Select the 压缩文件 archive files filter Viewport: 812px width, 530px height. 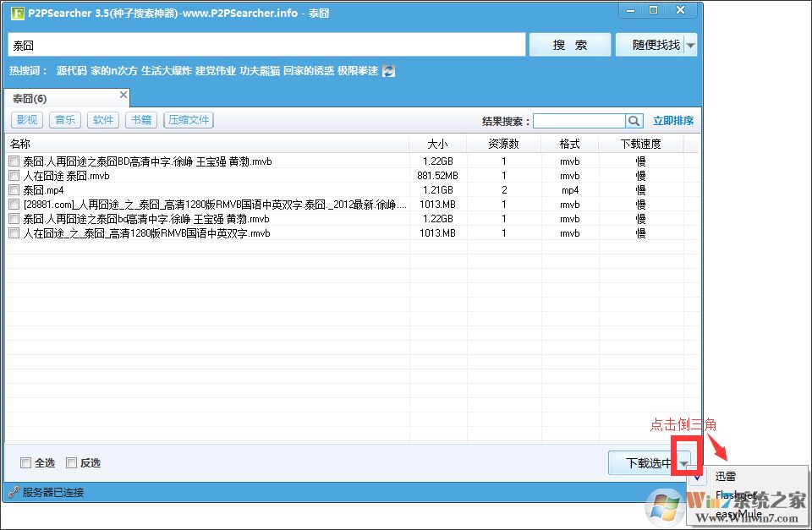coord(188,119)
